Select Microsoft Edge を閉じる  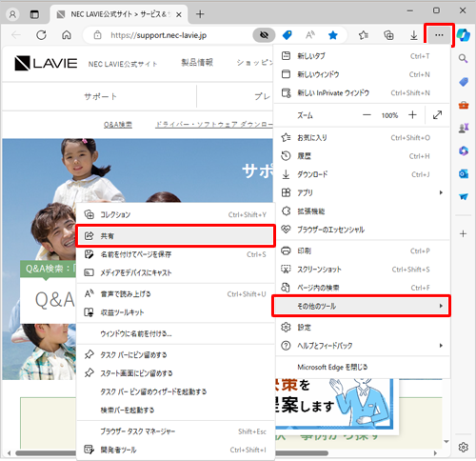[362, 367]
